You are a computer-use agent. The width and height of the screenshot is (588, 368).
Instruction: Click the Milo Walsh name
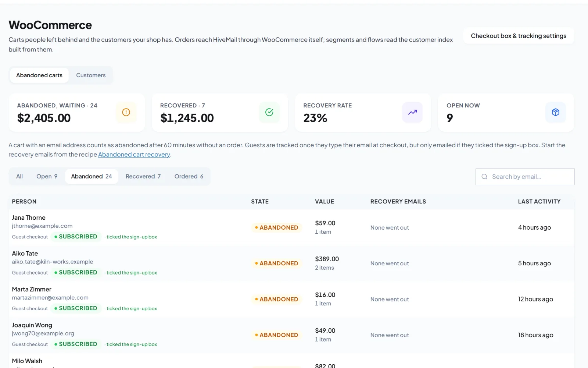pos(27,361)
